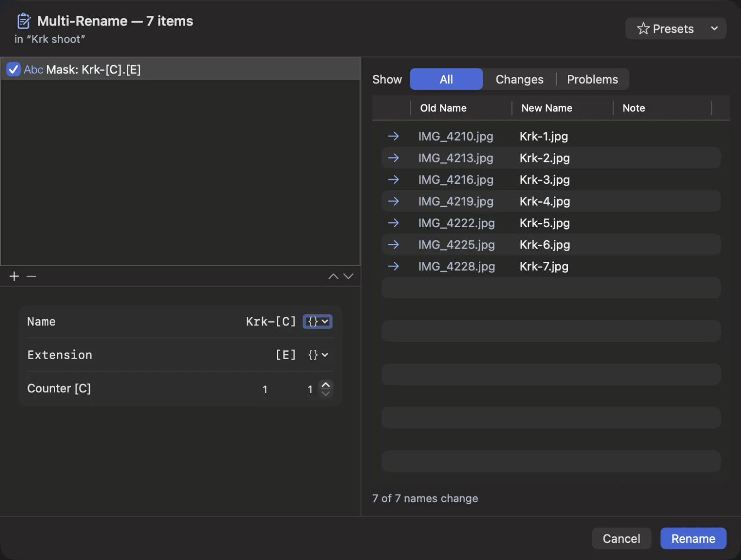Increment the Counter step value
The width and height of the screenshot is (741, 560).
pyautogui.click(x=326, y=385)
